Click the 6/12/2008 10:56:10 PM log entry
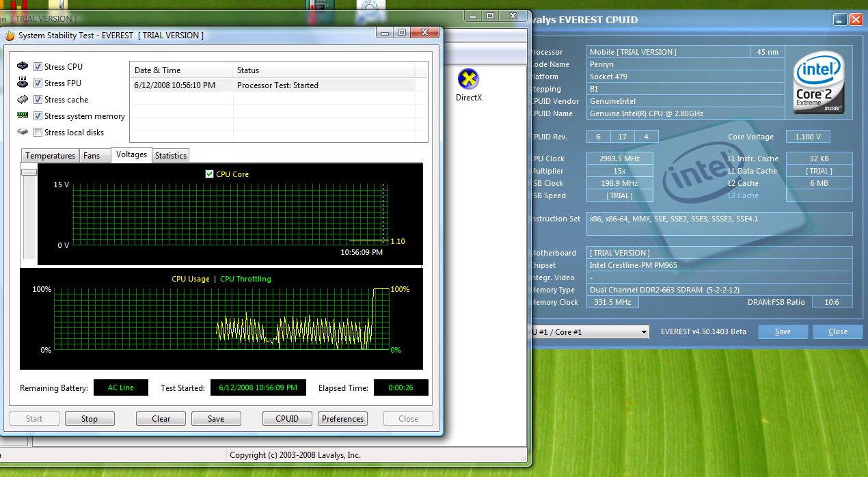 (x=175, y=85)
